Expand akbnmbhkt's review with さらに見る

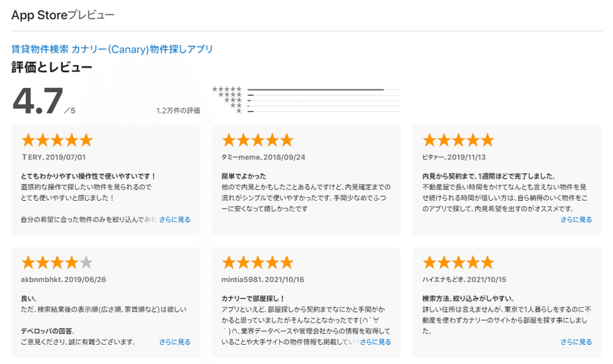(175, 342)
